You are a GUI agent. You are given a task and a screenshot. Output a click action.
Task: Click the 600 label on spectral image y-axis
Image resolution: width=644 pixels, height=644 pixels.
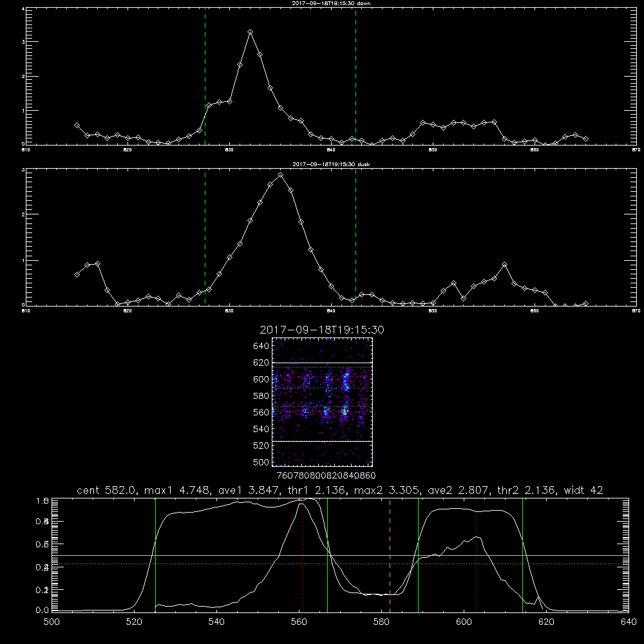coord(261,379)
